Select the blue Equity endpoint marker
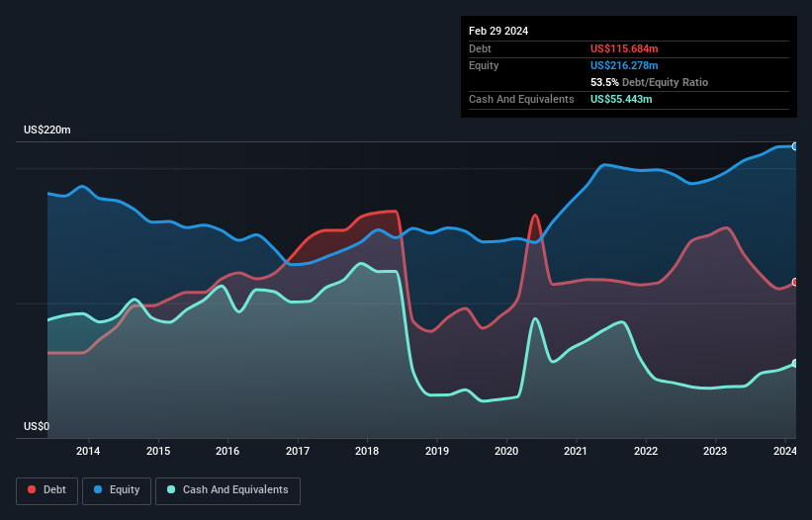This screenshot has width=812, height=520. 795,146
